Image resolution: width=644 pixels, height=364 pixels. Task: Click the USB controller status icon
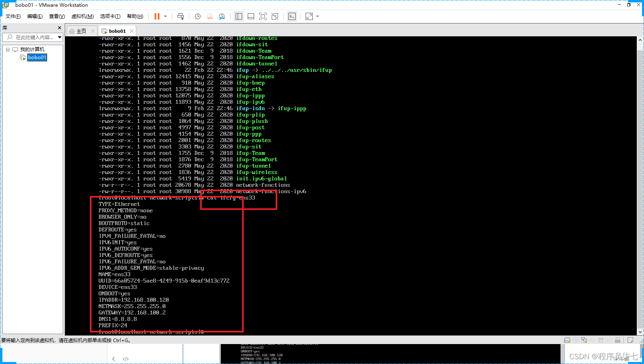pyautogui.click(x=618, y=340)
